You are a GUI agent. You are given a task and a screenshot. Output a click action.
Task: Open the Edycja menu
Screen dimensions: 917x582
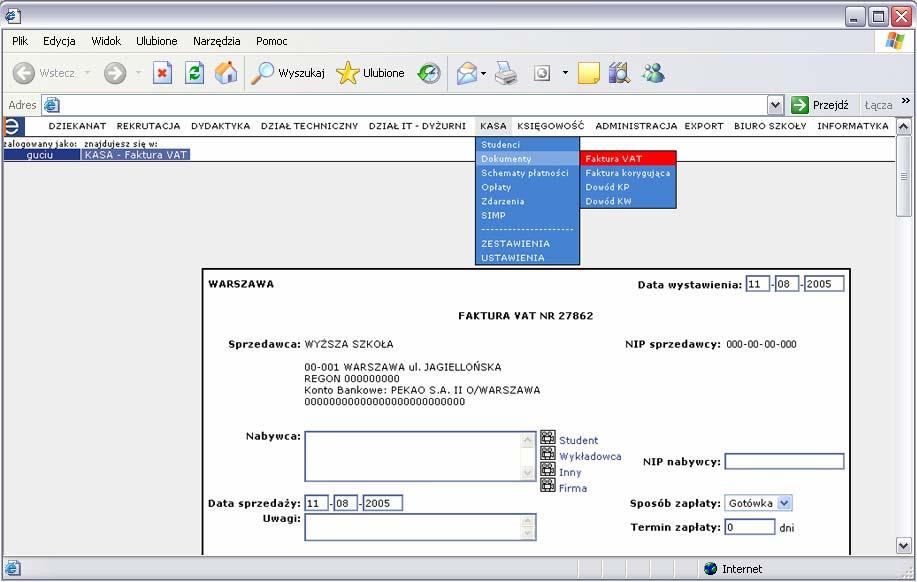coord(59,41)
